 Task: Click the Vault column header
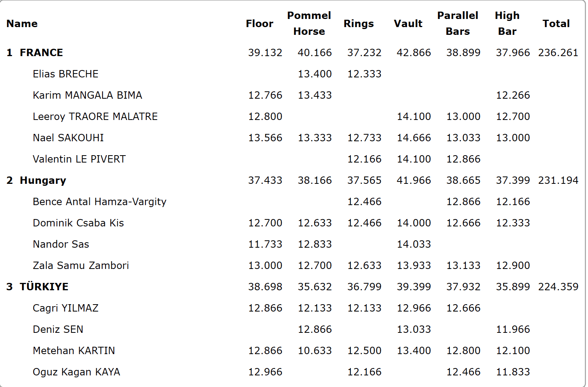tap(408, 24)
